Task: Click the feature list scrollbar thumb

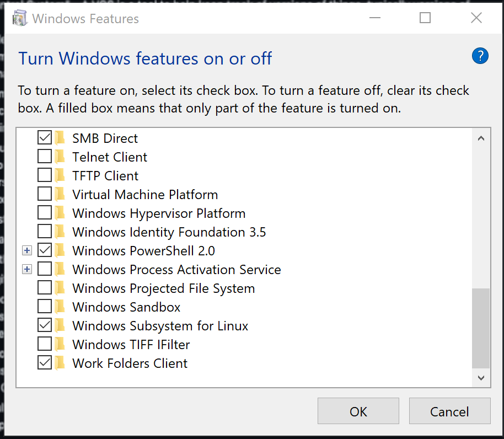Action: 481,328
